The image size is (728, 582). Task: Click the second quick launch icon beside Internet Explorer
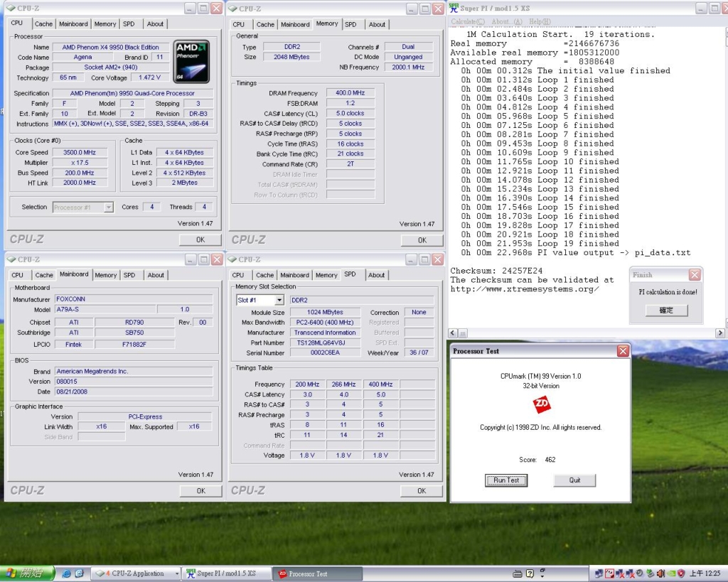[79, 573]
